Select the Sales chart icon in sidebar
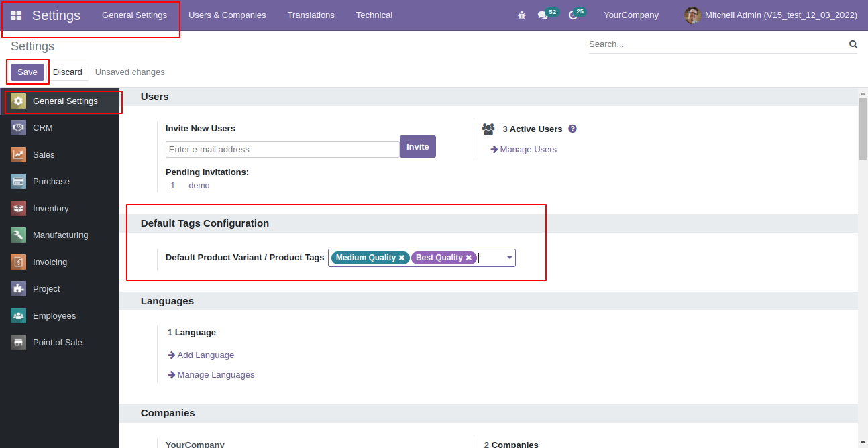Image resolution: width=868 pixels, height=448 pixels. tap(19, 155)
